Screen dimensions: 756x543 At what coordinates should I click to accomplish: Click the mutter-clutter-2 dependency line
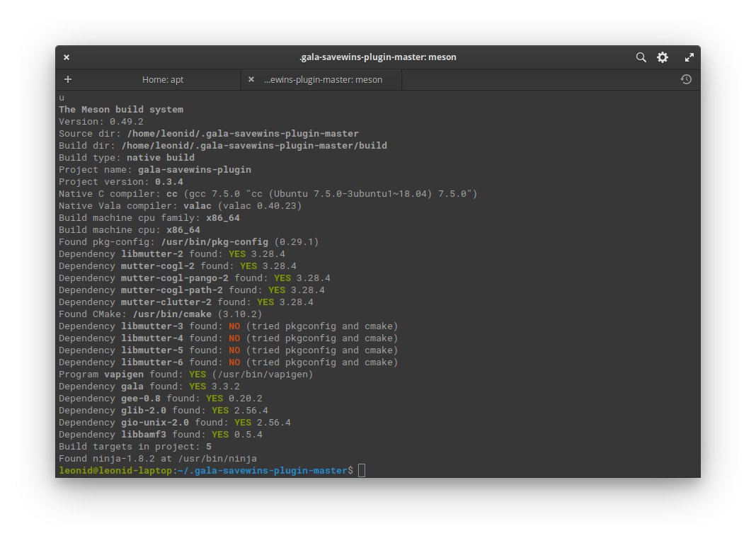tap(186, 302)
